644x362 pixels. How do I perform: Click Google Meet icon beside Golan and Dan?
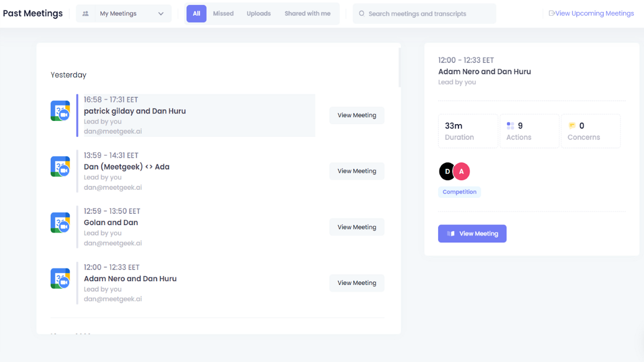pos(60,222)
